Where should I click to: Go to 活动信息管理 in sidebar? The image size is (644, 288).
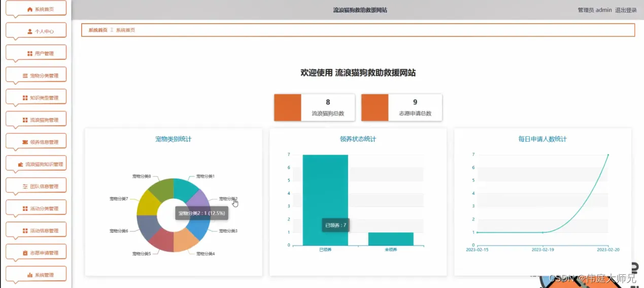click(x=37, y=231)
